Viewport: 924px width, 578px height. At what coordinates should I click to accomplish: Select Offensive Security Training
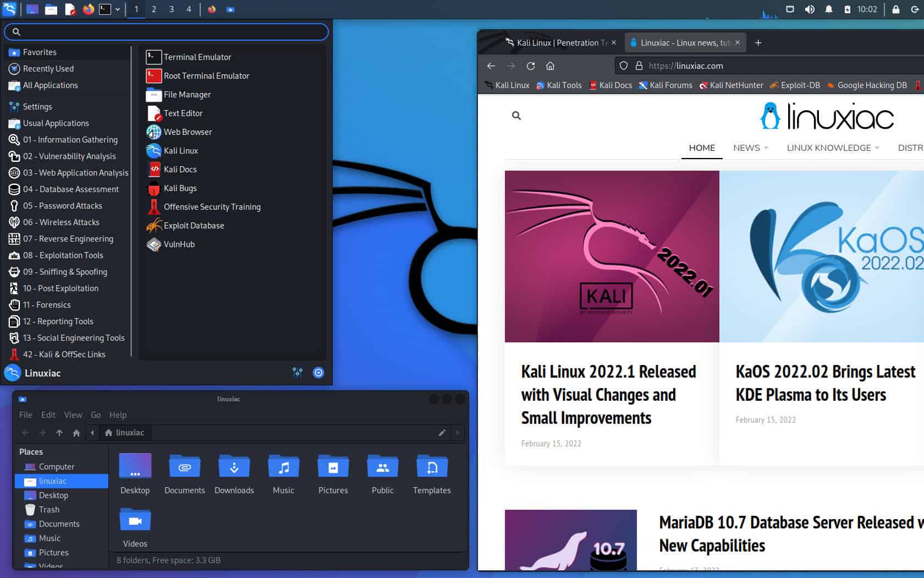click(x=212, y=206)
